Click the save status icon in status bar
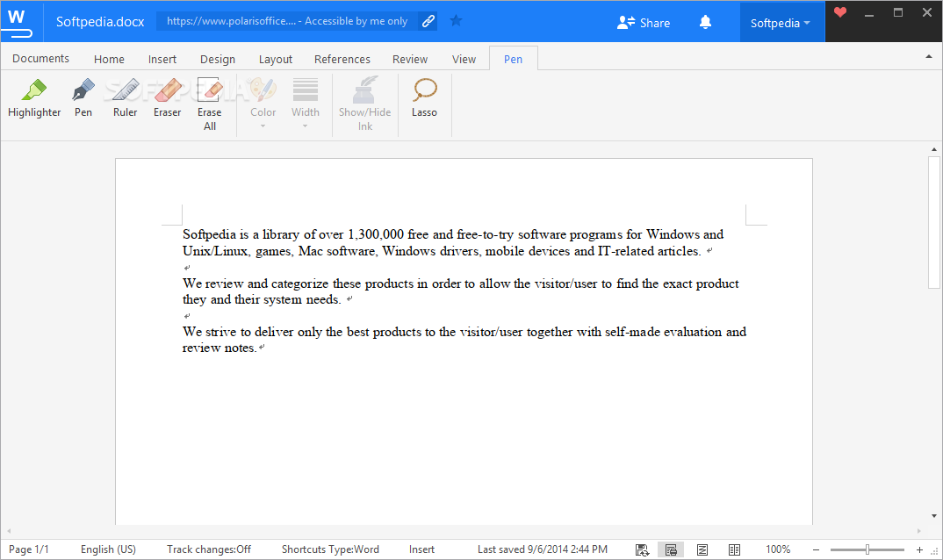The height and width of the screenshot is (560, 943). [x=642, y=549]
